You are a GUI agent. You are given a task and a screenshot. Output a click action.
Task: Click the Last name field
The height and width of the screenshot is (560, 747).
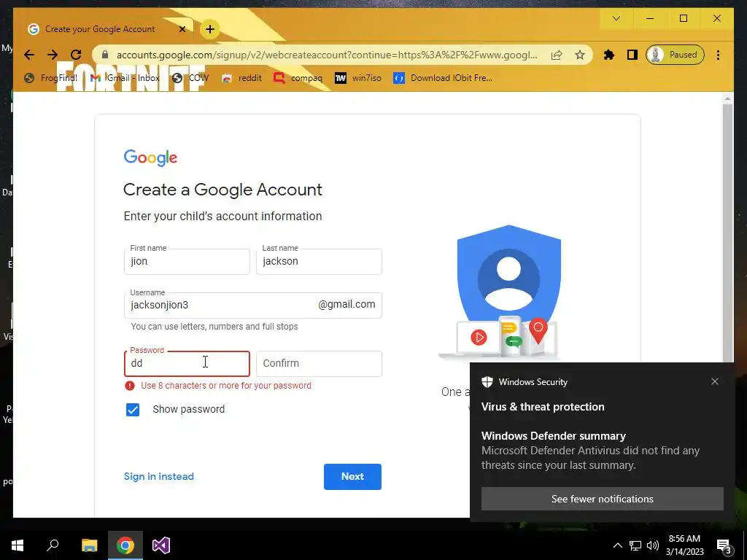tap(319, 262)
